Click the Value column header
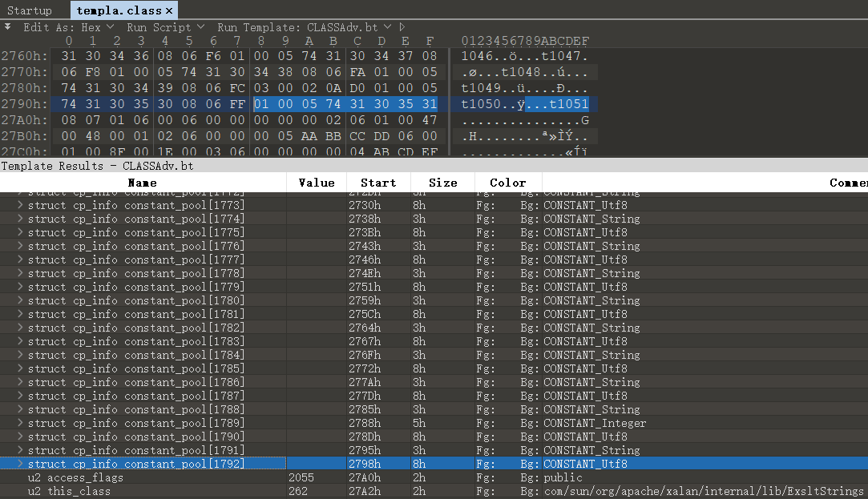The image size is (868, 499). click(316, 183)
